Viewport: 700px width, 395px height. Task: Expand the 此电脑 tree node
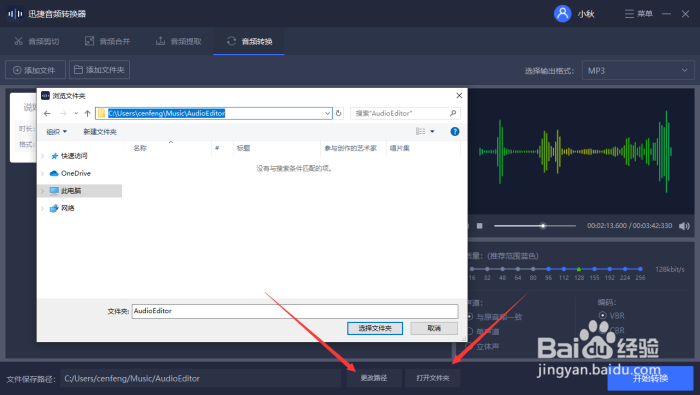coord(42,191)
